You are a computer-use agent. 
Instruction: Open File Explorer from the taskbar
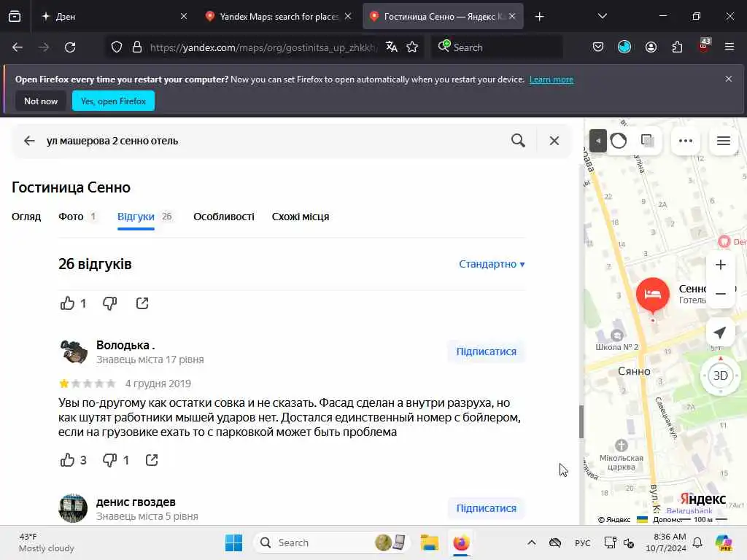[x=429, y=542]
